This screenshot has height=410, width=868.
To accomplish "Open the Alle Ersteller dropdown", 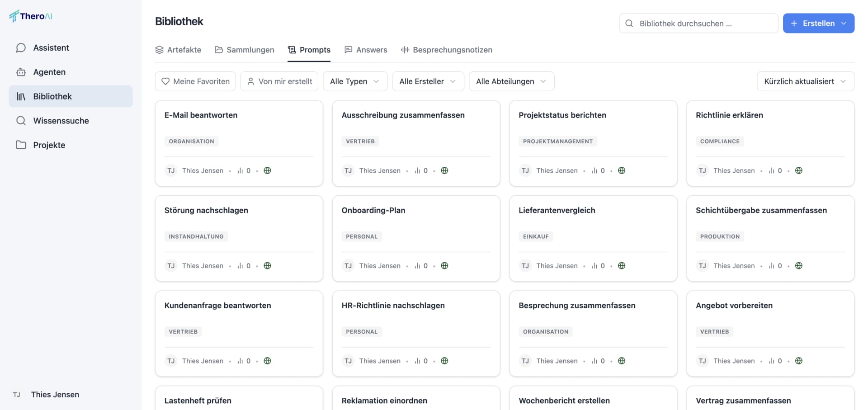I will 428,81.
